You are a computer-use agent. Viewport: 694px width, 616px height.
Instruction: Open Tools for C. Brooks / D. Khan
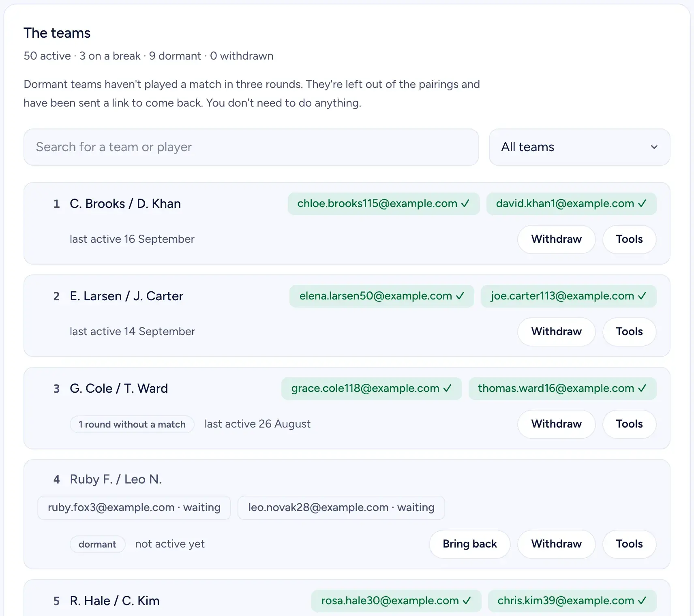[x=629, y=240]
